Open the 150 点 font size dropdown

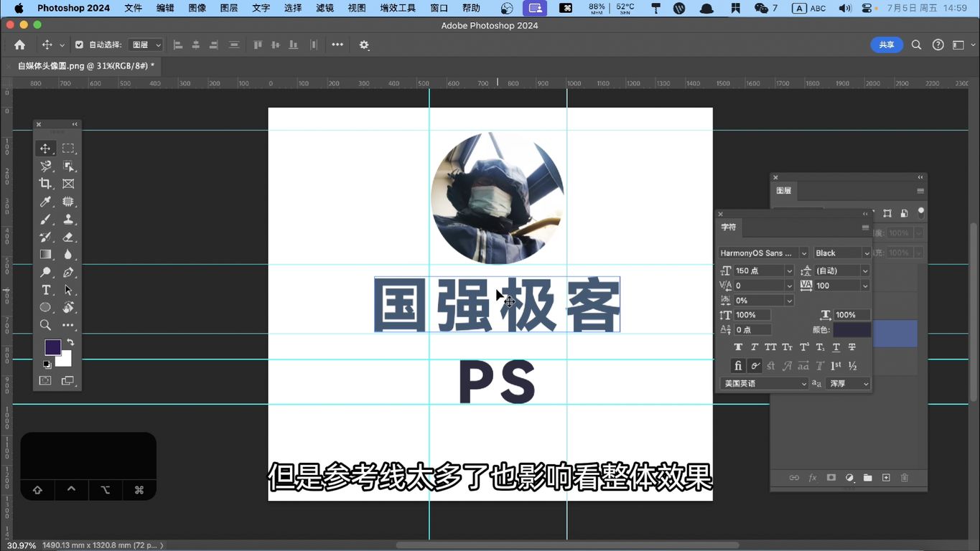point(763,271)
